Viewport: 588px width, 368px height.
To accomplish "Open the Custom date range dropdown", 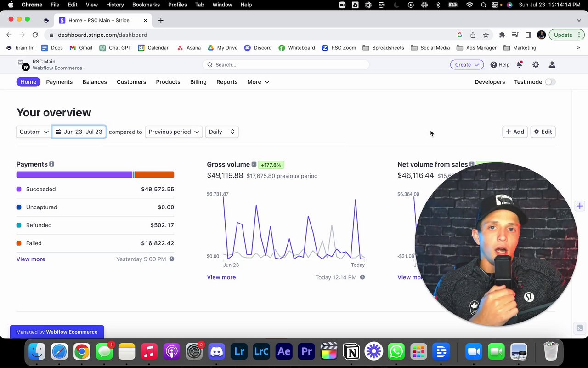I will [x=34, y=132].
